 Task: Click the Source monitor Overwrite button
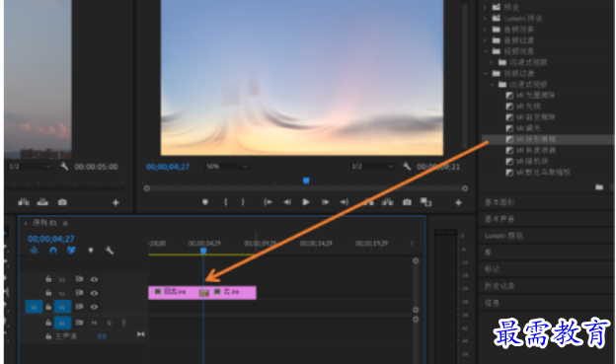(42, 202)
